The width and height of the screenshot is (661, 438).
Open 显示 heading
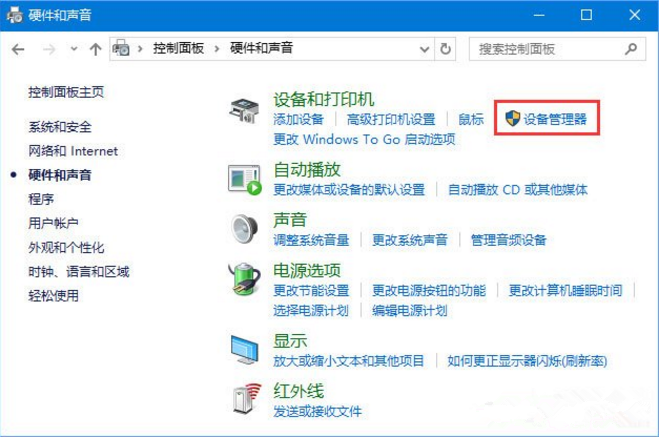[x=290, y=341]
